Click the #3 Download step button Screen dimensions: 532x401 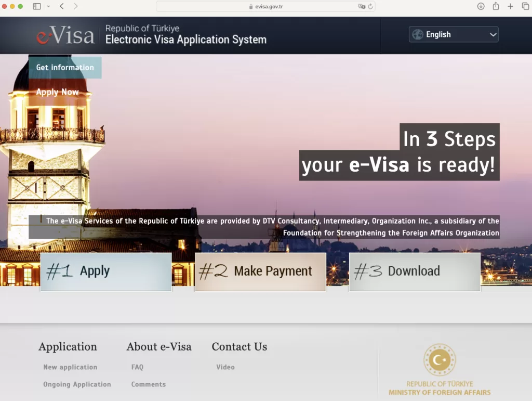coord(415,271)
